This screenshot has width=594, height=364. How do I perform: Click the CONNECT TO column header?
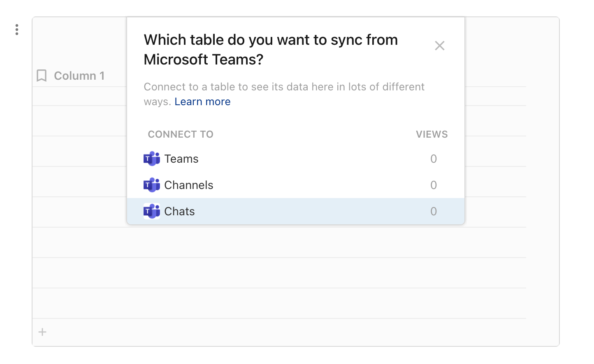(x=180, y=134)
